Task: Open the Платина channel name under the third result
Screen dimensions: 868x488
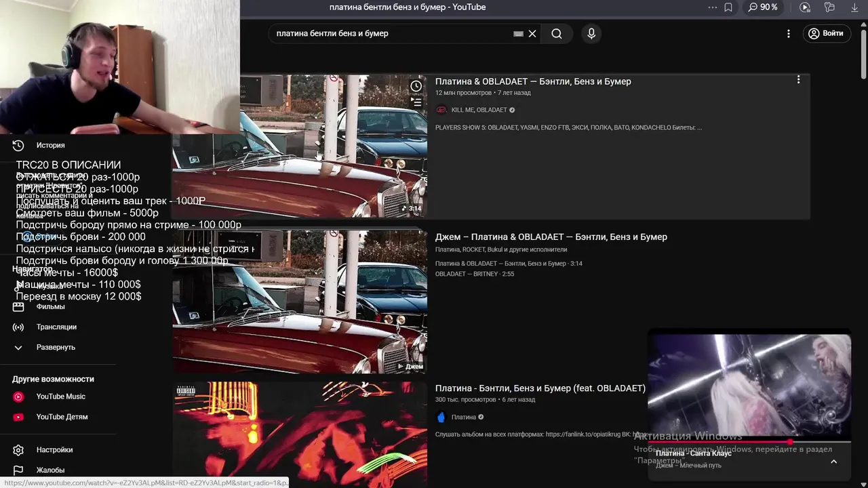Action: [x=463, y=418]
